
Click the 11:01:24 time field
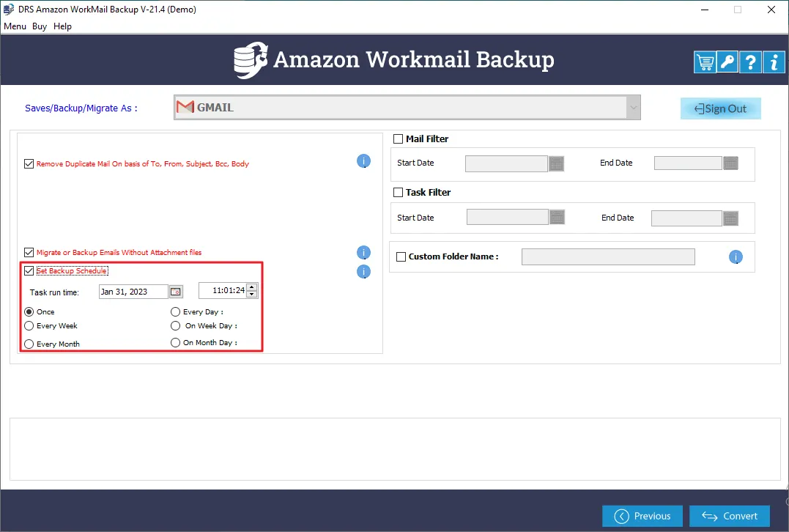coord(223,290)
